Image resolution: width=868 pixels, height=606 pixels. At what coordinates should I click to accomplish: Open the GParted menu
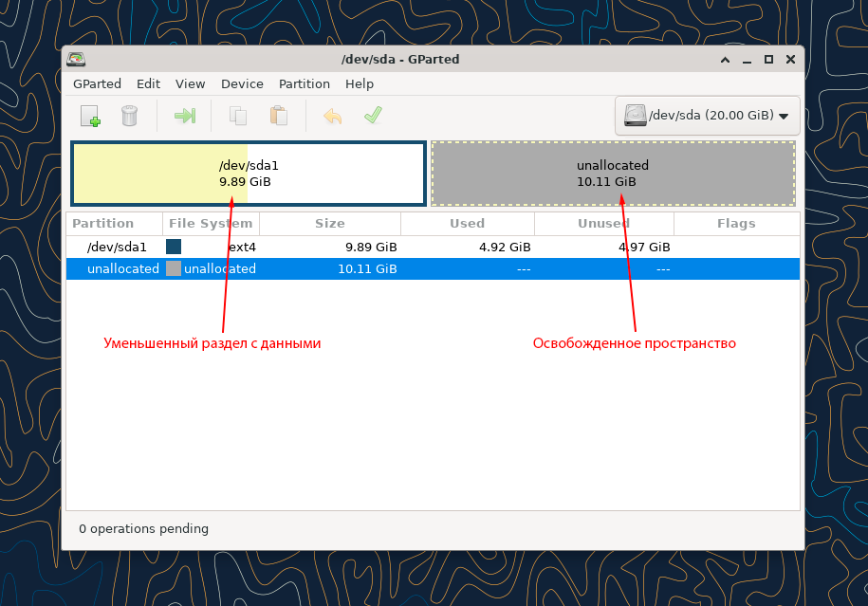pyautogui.click(x=97, y=83)
